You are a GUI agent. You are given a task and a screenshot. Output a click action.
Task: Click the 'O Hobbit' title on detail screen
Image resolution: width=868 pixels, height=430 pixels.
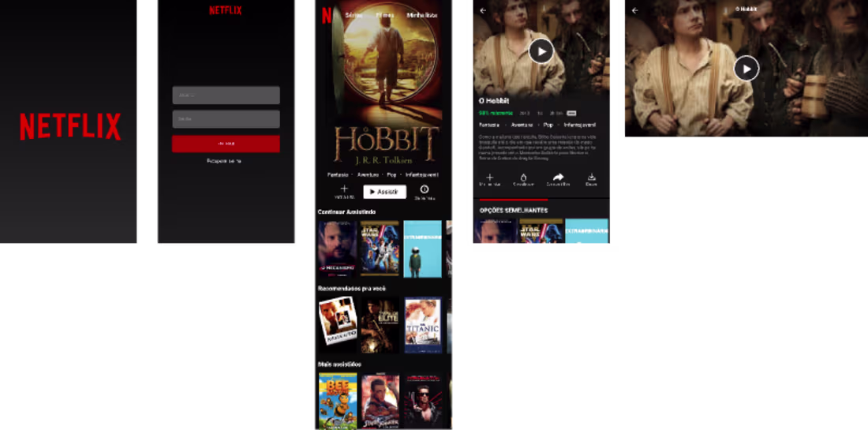[x=493, y=101]
